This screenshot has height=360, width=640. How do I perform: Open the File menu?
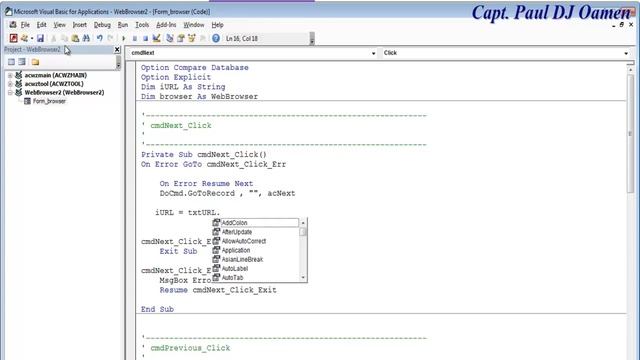coord(25,25)
